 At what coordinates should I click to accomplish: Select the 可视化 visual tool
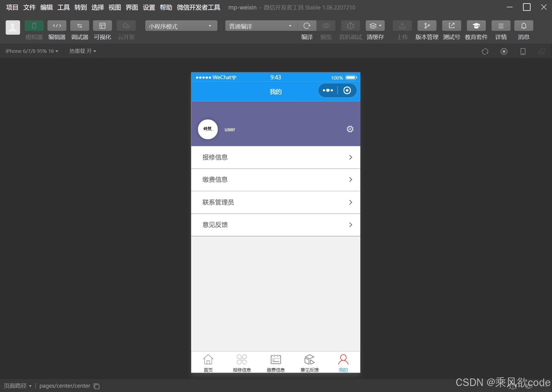pyautogui.click(x=102, y=26)
